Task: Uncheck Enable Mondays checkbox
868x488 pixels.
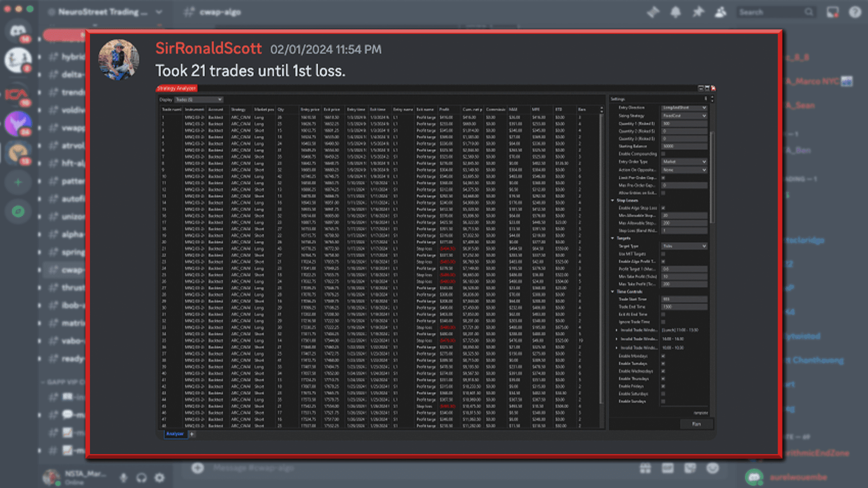Action: click(x=663, y=356)
